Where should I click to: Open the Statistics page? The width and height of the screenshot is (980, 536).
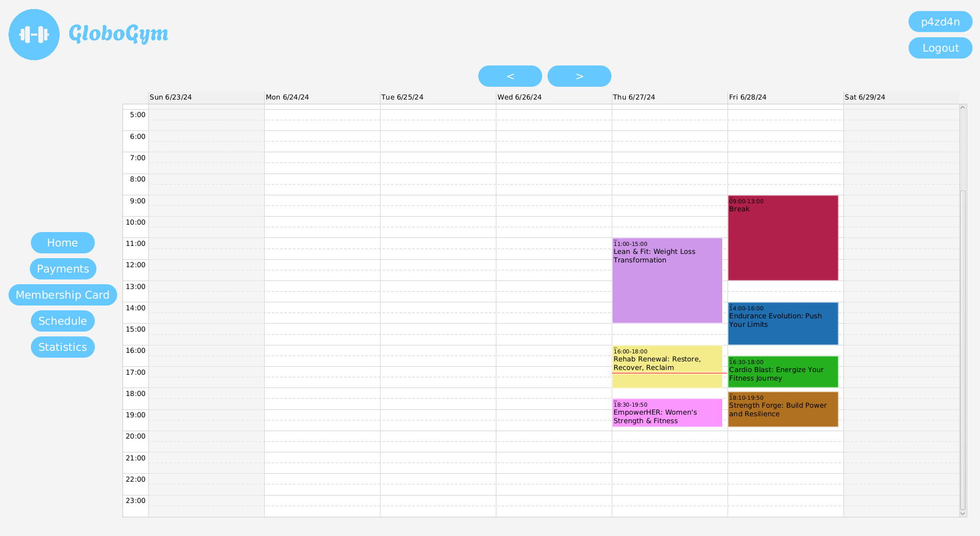62,347
